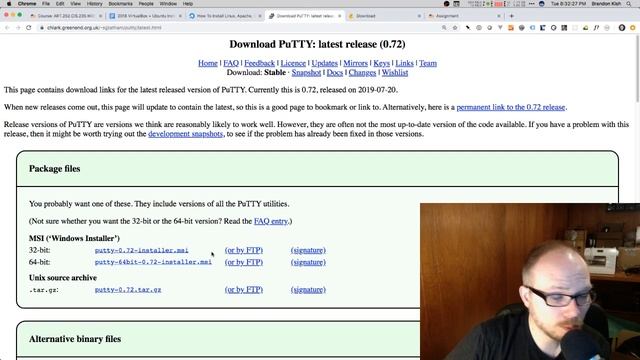Image resolution: width=640 pixels, height=360 pixels.
Task: Open the Licence link
Action: (293, 63)
